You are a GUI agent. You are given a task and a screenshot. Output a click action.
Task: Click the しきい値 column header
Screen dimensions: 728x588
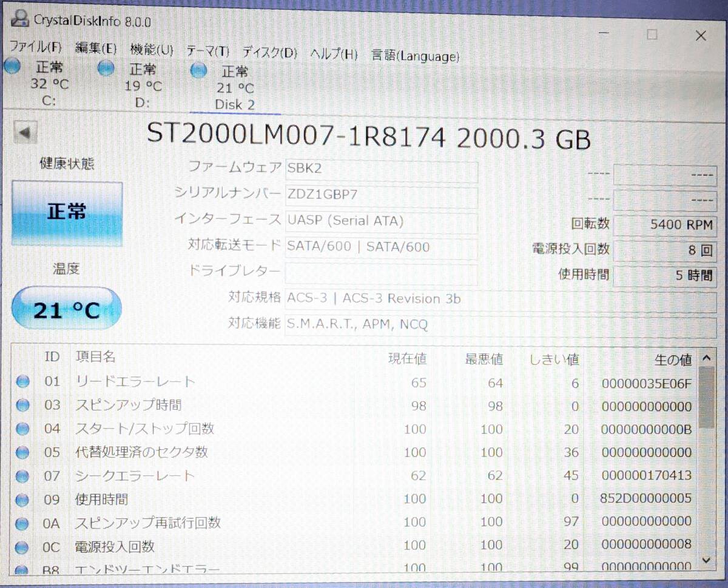coord(554,359)
